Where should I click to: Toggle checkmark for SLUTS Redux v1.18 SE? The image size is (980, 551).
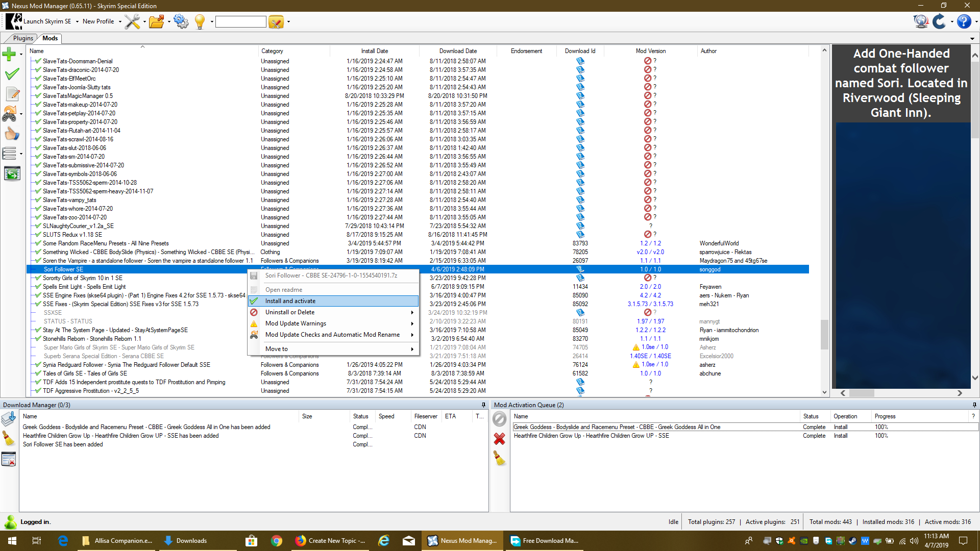[x=38, y=235]
